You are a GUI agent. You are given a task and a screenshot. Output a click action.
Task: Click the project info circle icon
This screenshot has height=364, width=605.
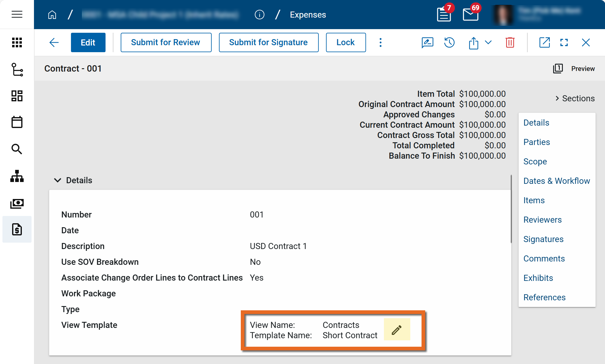click(x=259, y=15)
